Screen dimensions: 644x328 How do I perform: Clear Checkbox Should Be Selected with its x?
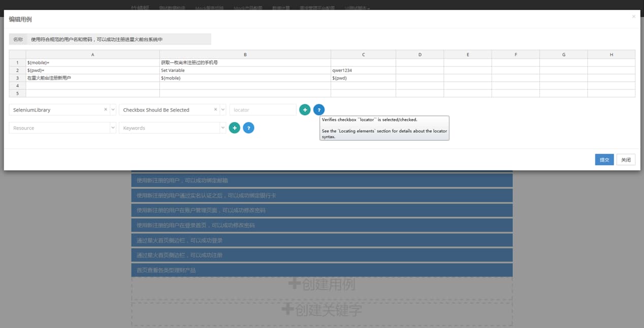click(215, 110)
